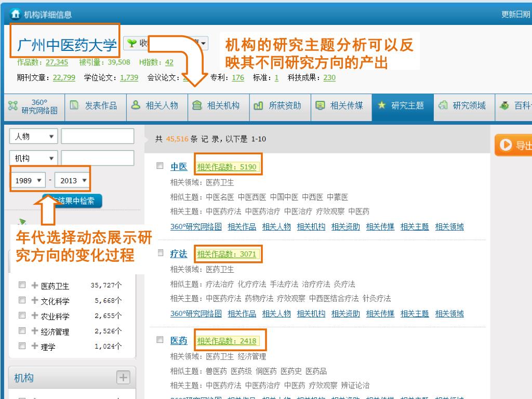Viewport: 532px width, 399px height.
Task: Click the plus icon next to 理学
Action: [x=35, y=345]
